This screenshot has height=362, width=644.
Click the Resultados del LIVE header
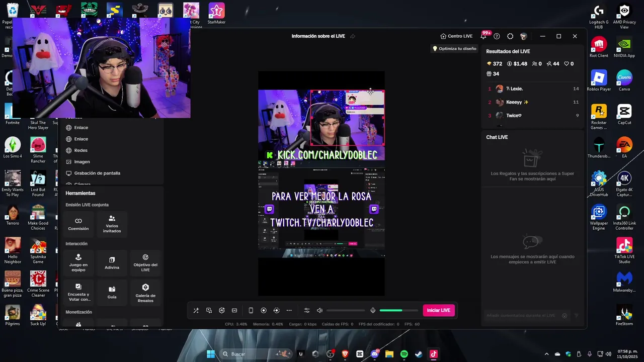(508, 51)
